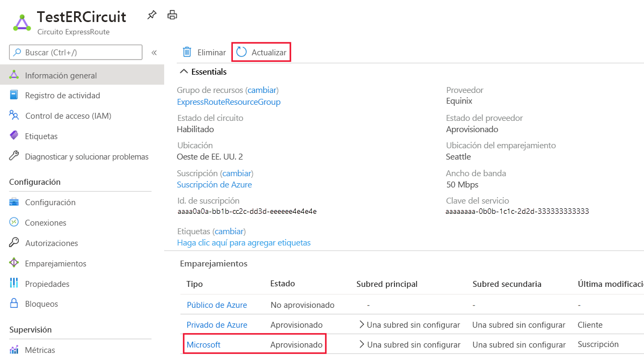Open Información general menu item
The height and width of the screenshot is (361, 644).
tap(82, 75)
